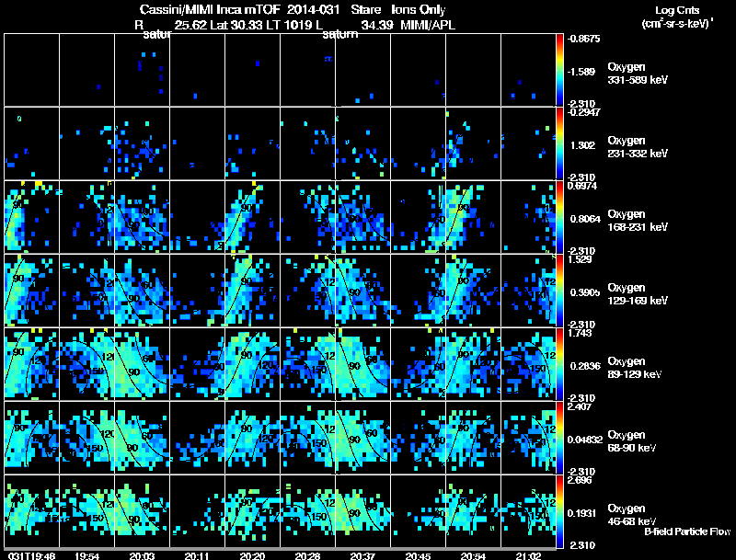Click the '-1.589' colorbar midpoint value
Viewport: 736px width, 560px height.
tap(581, 72)
